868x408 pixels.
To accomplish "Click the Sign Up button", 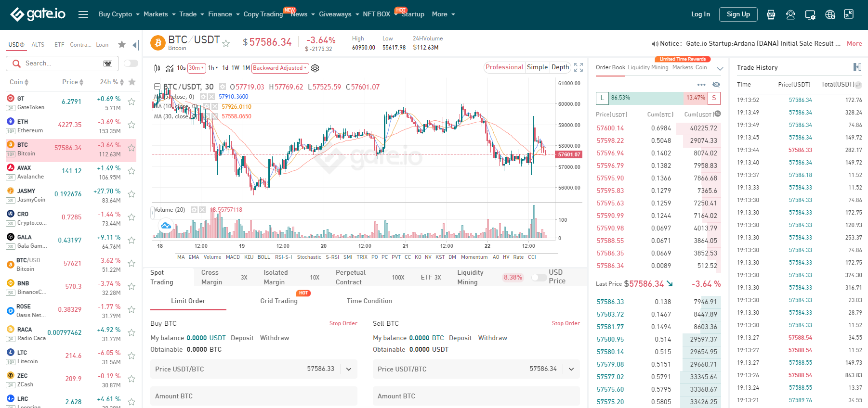I will point(738,14).
